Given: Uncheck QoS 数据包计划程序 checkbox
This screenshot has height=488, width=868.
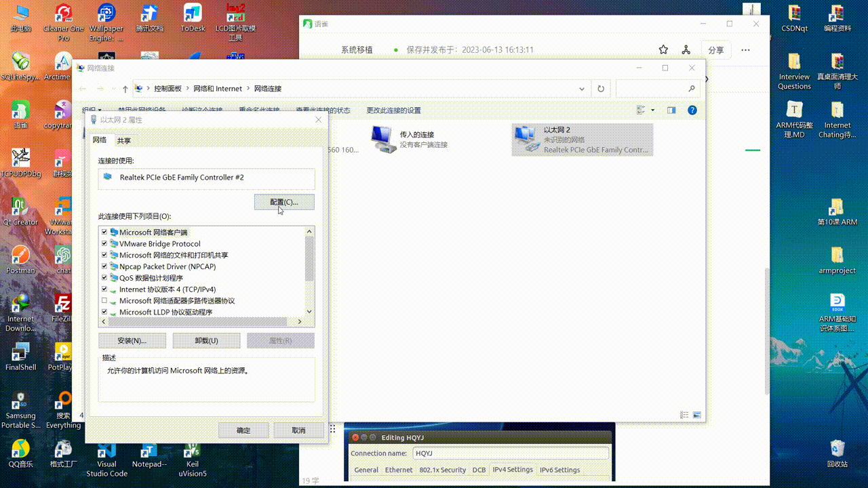Looking at the screenshot, I should point(104,278).
